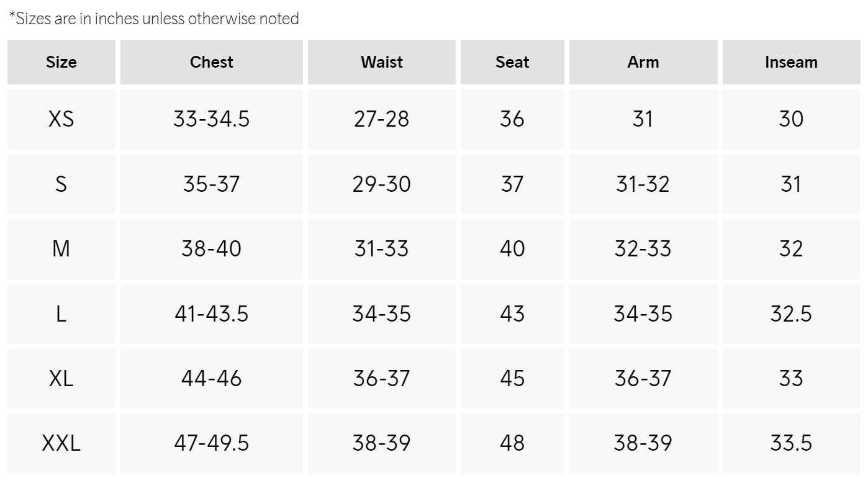Select the S size cell
Viewport: 868px width, 483px height.
click(61, 184)
